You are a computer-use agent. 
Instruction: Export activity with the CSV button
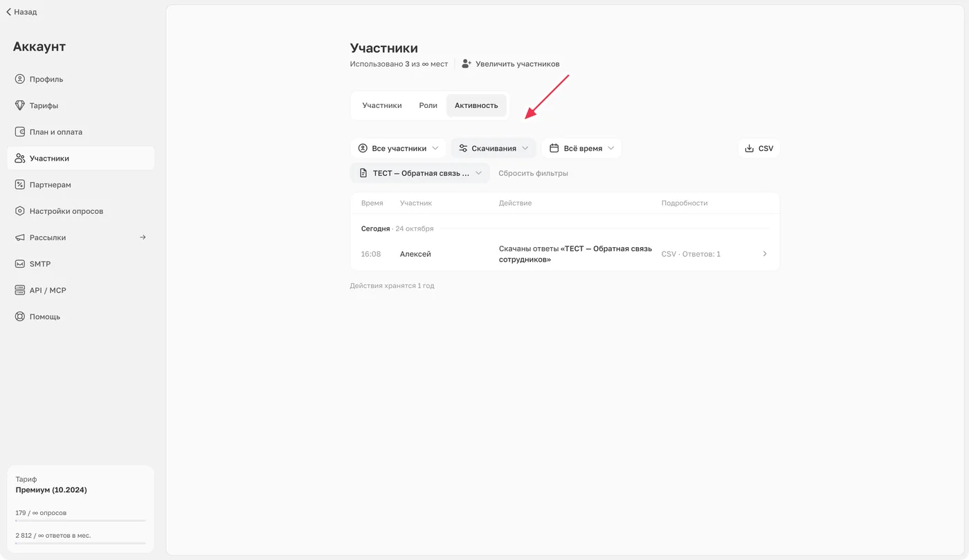[759, 148]
